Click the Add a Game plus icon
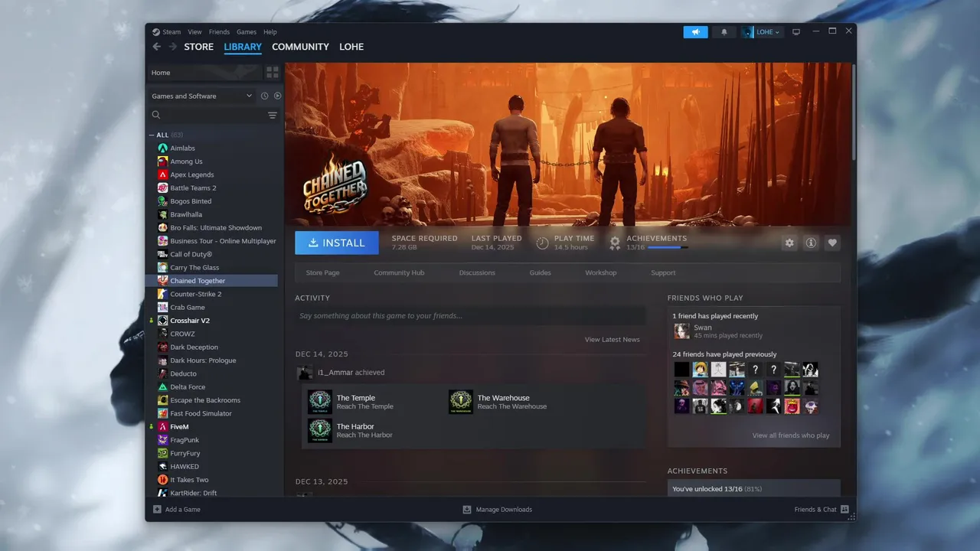This screenshot has width=980, height=551. pos(157,509)
